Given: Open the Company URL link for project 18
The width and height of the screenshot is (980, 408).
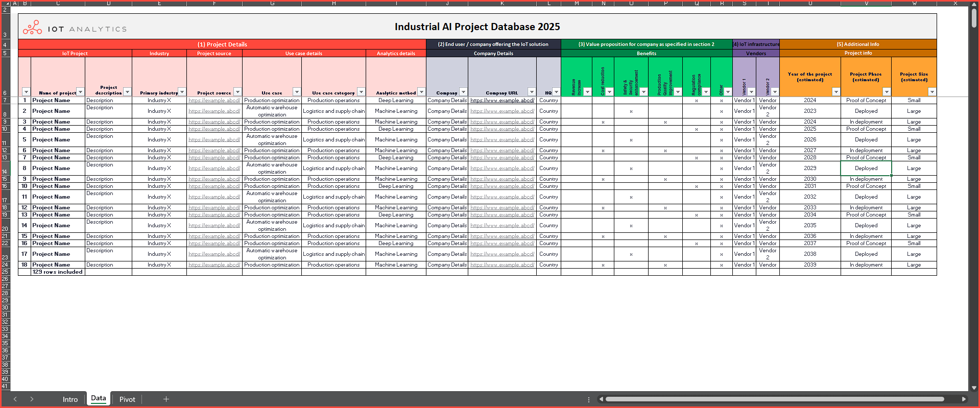Looking at the screenshot, I should point(502,265).
